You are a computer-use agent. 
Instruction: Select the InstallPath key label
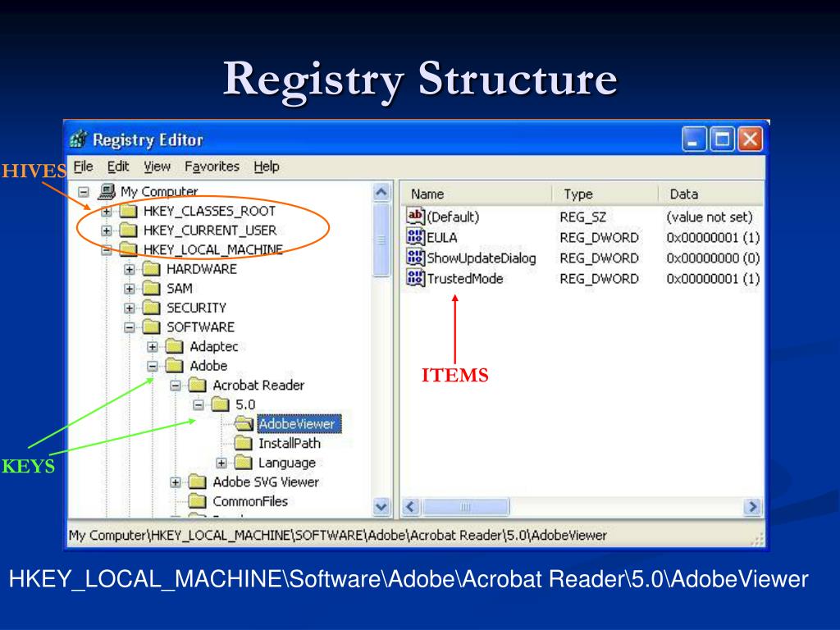click(290, 443)
